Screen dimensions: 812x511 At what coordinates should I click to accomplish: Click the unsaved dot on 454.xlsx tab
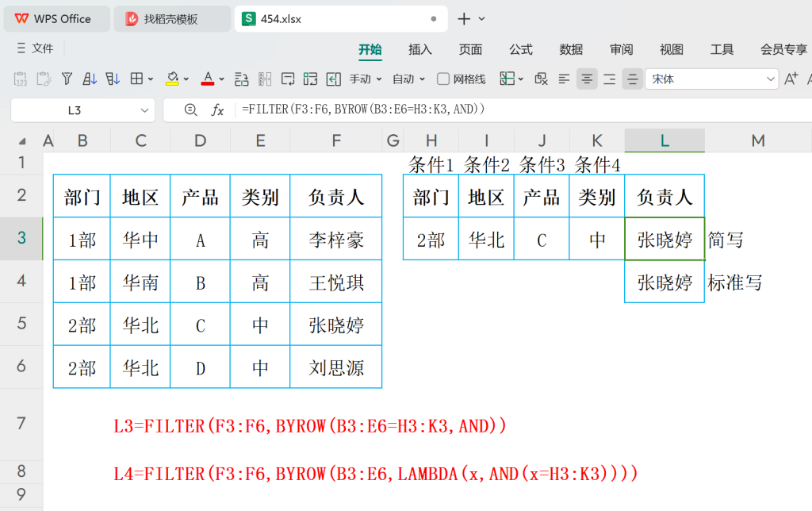(434, 19)
